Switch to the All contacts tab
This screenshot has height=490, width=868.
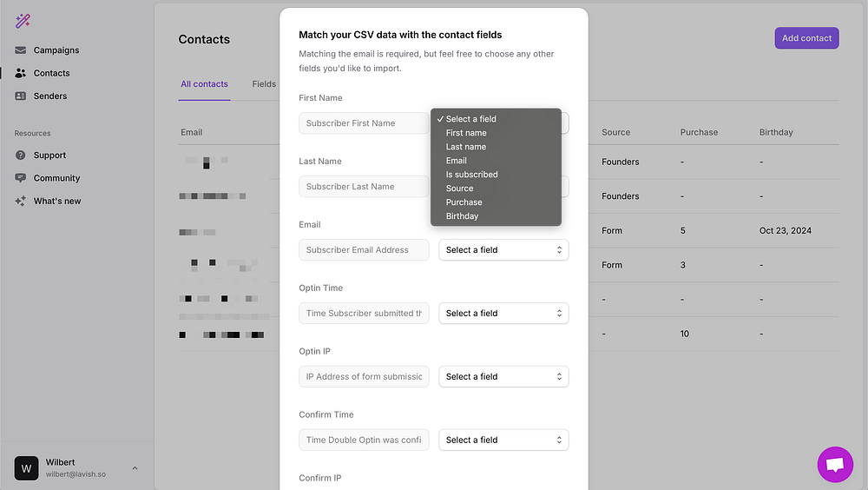pyautogui.click(x=204, y=84)
